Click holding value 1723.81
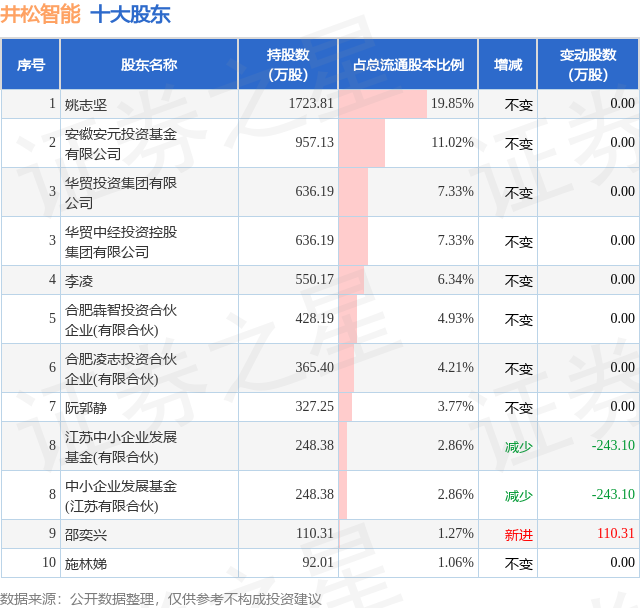640x608 pixels. [311, 104]
